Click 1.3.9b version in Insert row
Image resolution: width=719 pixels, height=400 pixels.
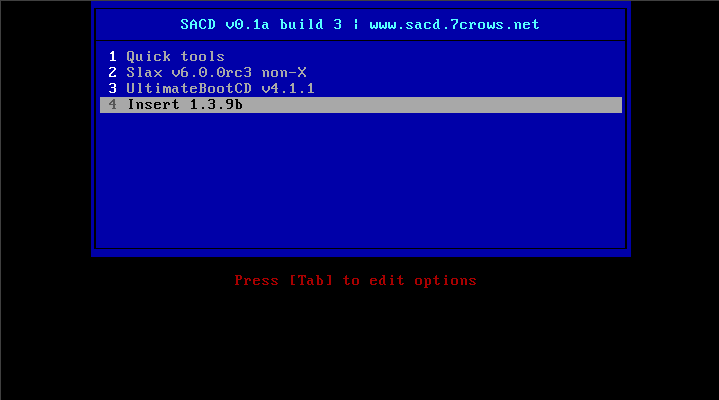(216, 105)
